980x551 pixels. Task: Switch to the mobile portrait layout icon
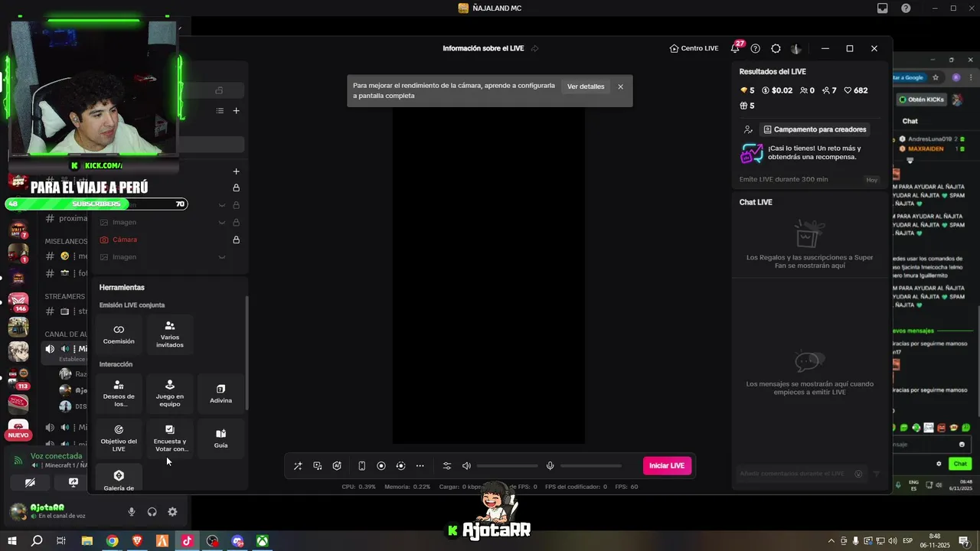361,465
